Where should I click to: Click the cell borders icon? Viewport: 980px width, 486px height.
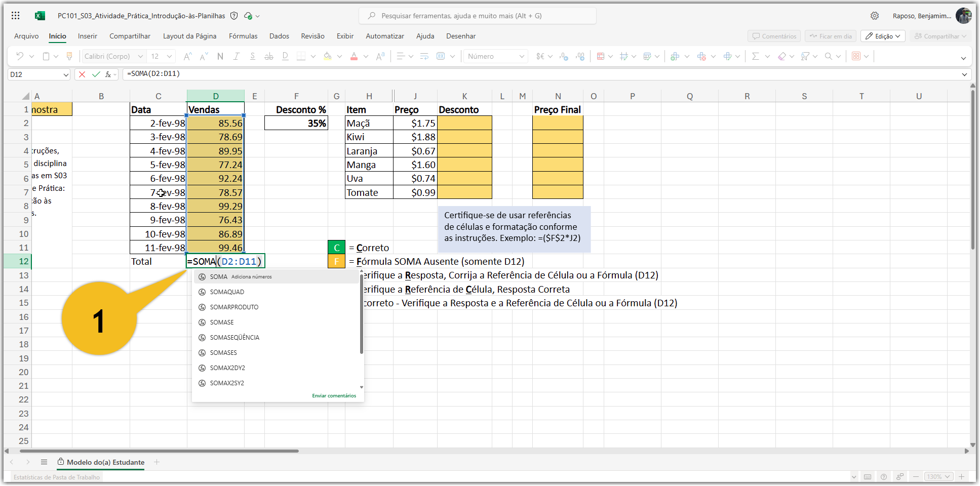coord(301,56)
